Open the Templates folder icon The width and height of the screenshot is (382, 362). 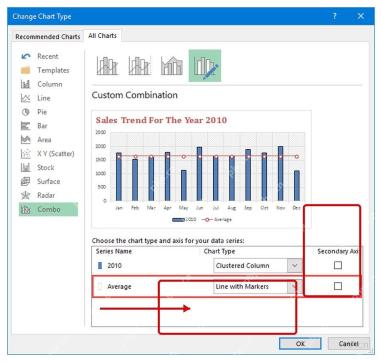[x=26, y=70]
